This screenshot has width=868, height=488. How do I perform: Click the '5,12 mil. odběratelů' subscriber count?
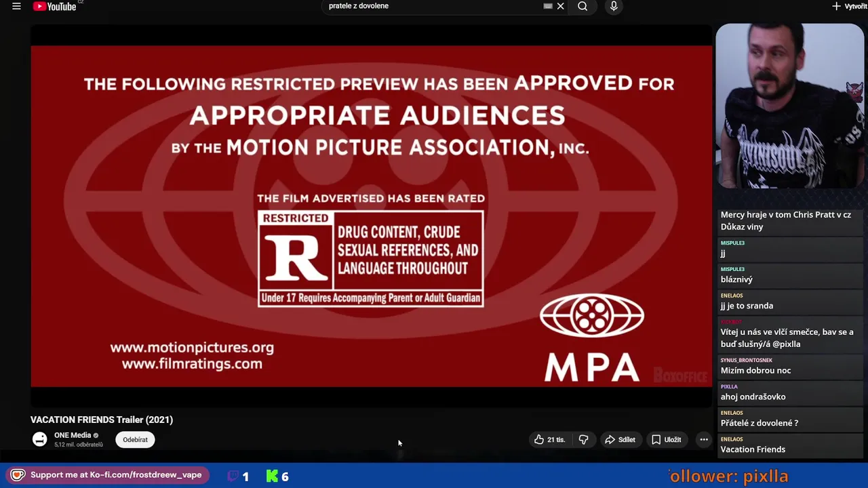(x=79, y=445)
